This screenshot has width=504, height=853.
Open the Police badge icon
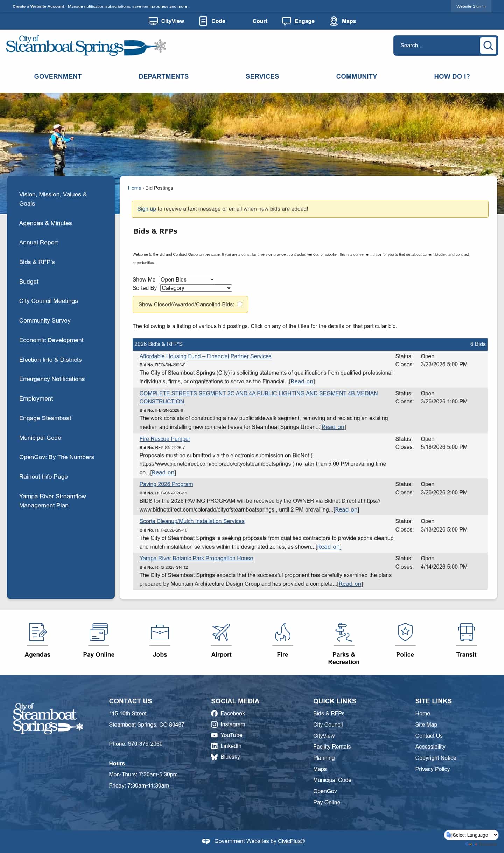[405, 632]
